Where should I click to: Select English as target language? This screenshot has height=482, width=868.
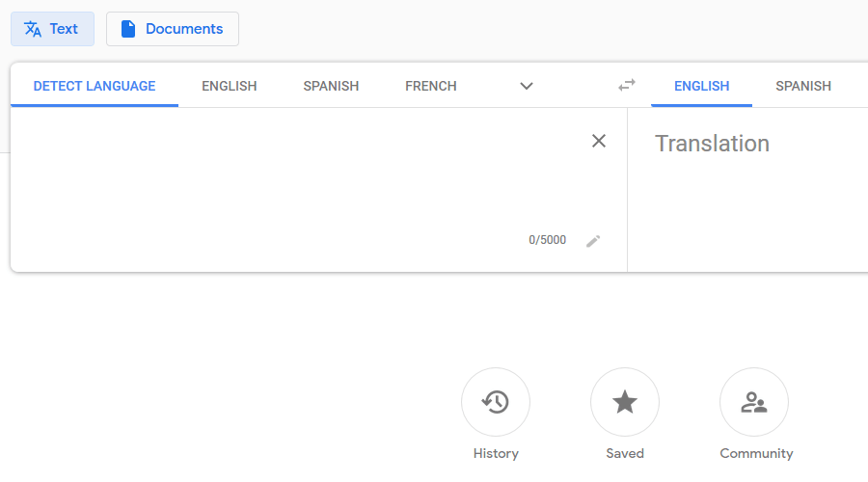pos(701,86)
